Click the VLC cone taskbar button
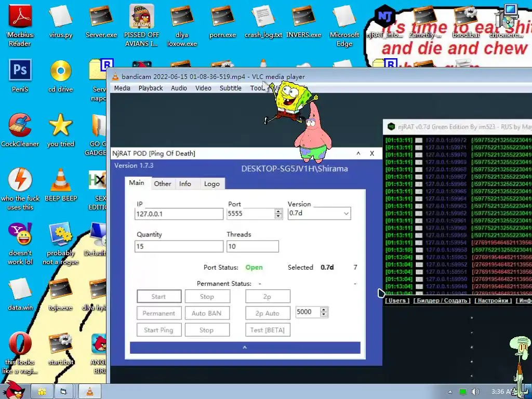The image size is (532, 399). pos(90,392)
